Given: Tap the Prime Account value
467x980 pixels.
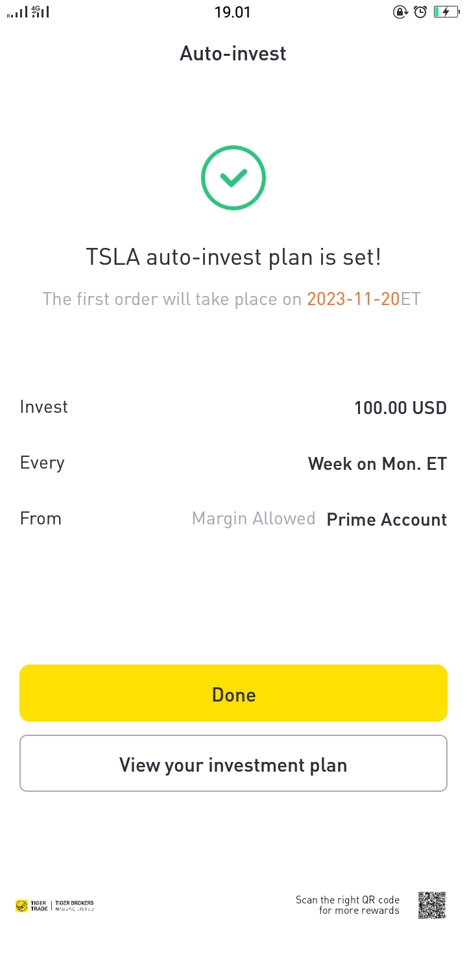Looking at the screenshot, I should pyautogui.click(x=387, y=519).
